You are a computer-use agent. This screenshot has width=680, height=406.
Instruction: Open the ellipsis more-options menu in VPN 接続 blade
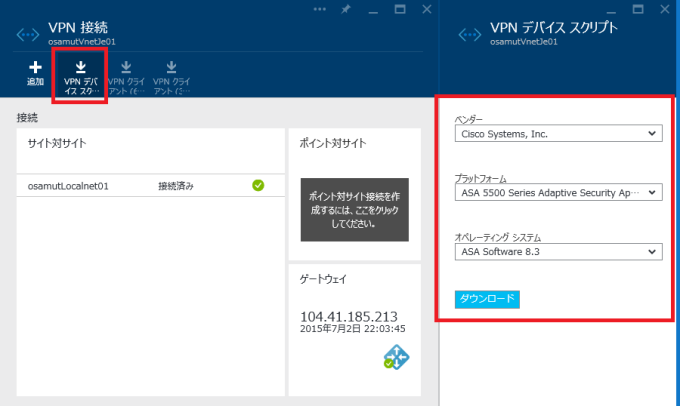(x=320, y=9)
